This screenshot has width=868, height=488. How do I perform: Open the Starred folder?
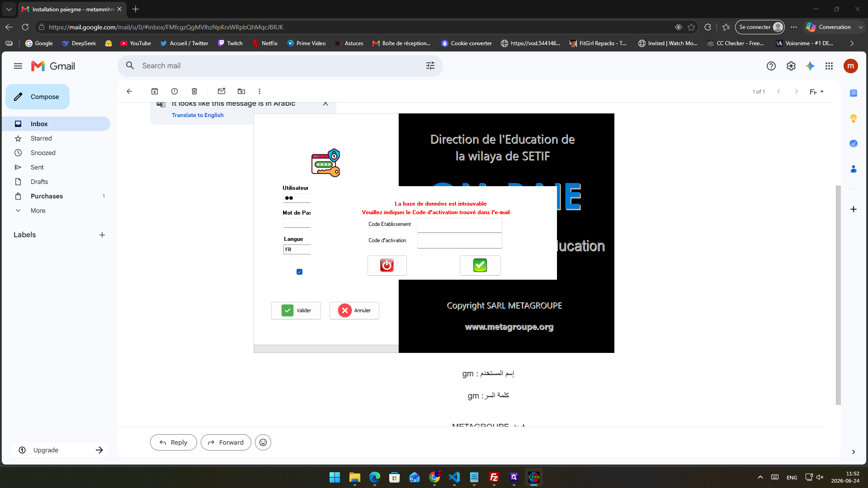(56, 138)
